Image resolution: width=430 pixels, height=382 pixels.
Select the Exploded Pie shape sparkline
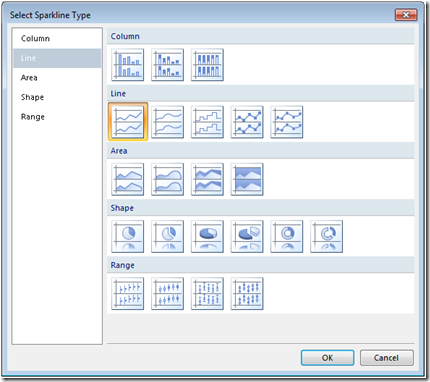point(167,236)
